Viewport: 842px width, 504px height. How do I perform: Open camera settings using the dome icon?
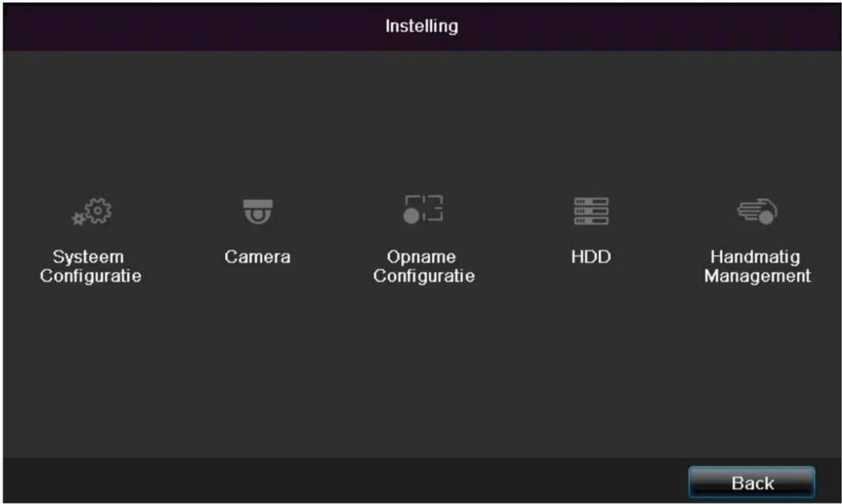click(x=257, y=211)
